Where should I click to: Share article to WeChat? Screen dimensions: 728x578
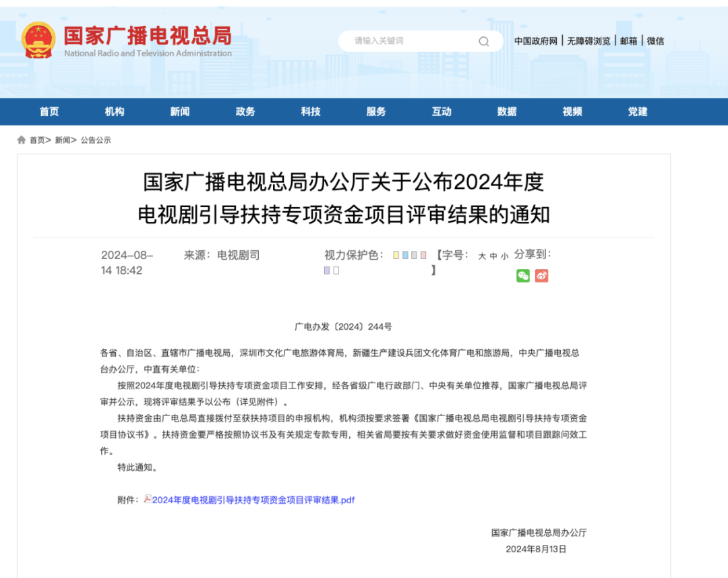[x=523, y=275]
